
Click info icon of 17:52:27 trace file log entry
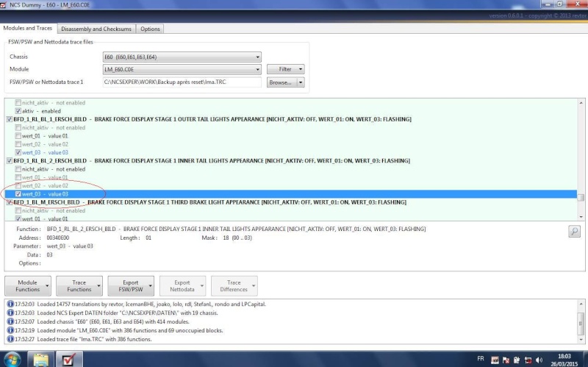point(10,339)
